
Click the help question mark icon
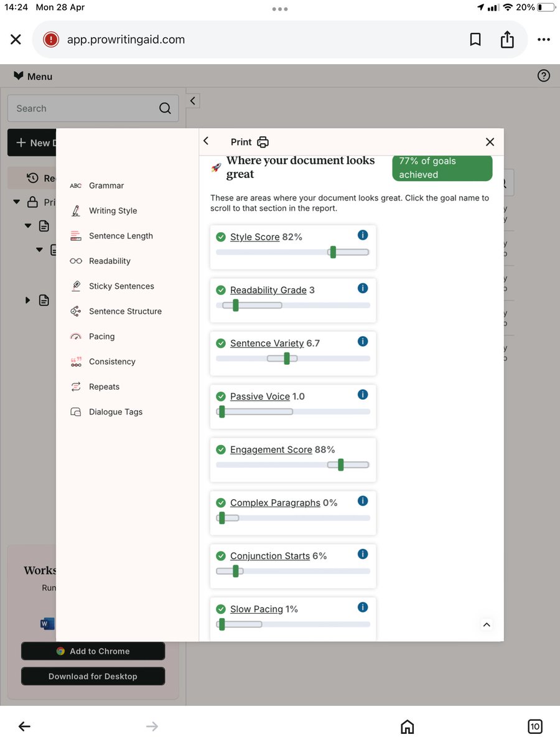(x=544, y=76)
